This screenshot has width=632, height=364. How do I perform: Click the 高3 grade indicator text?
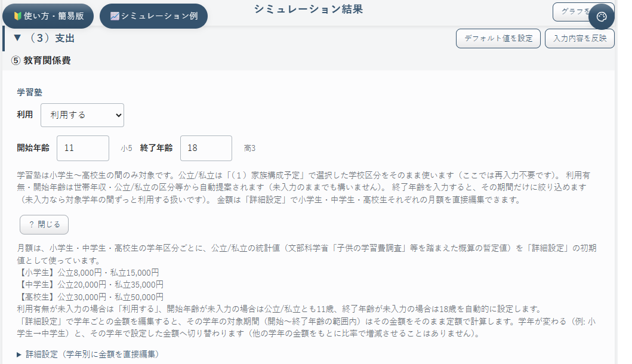click(x=250, y=149)
